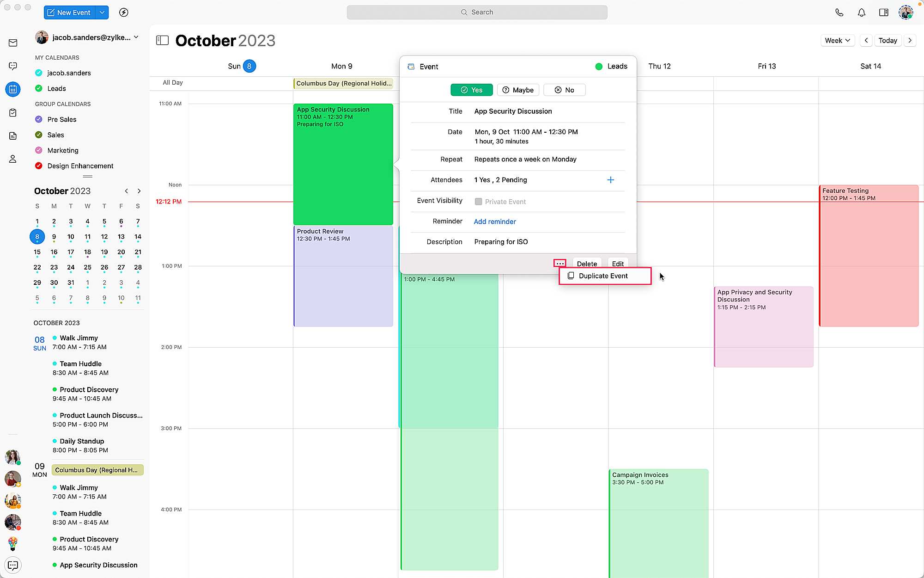
Task: Expand the jacob.sanders account dropdown
Action: [x=136, y=37]
